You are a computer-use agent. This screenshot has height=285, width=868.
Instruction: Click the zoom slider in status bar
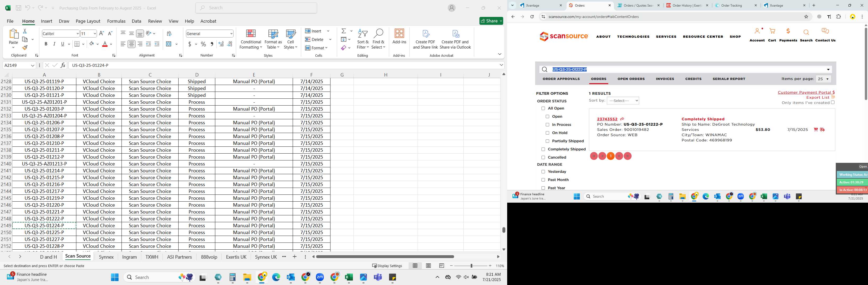pos(471,266)
